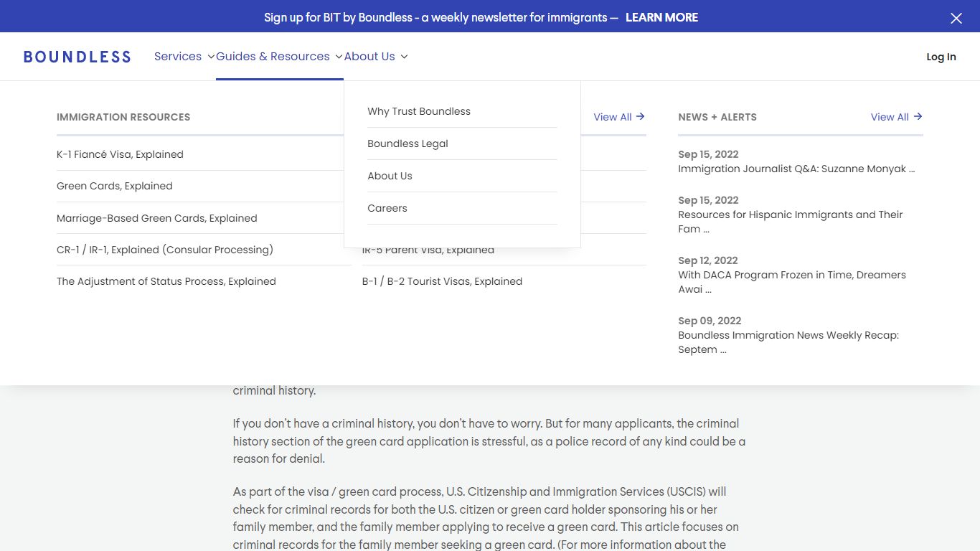Click NEWS + ALERTS heading
Viewport: 980px width, 551px height.
(x=717, y=117)
